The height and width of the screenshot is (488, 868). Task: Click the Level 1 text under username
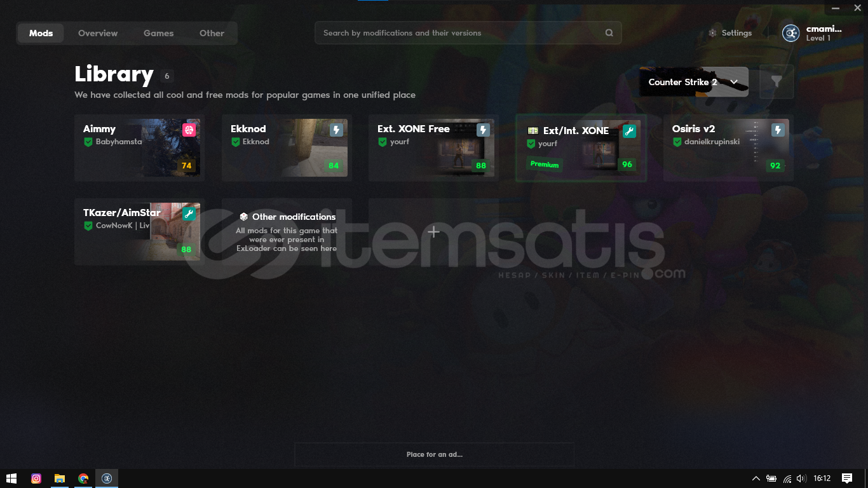[x=818, y=38]
